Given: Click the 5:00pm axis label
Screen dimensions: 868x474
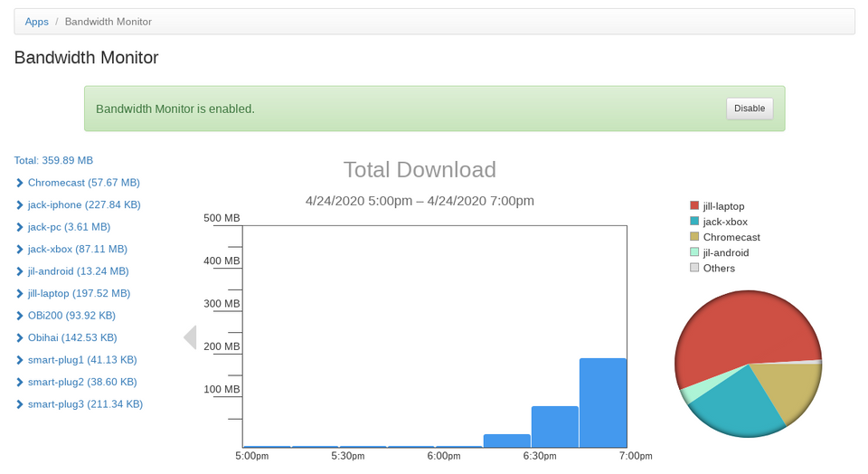Looking at the screenshot, I should [x=252, y=456].
